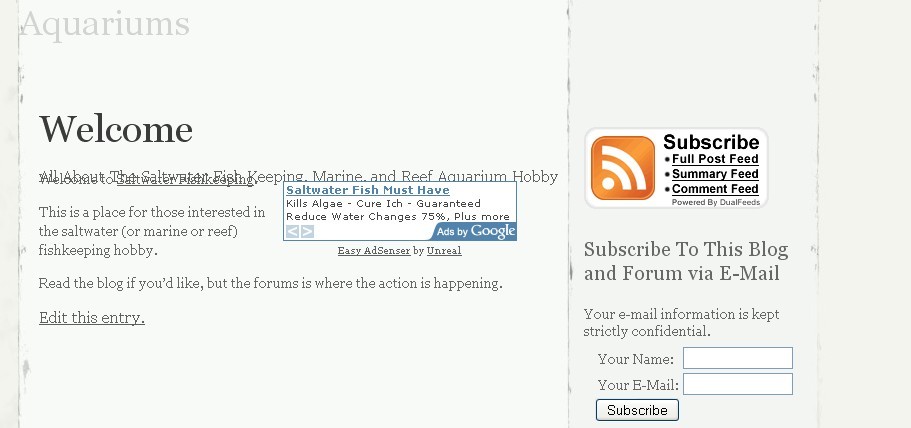
Task: Click the ad's previous arrow button
Action: tap(293, 232)
